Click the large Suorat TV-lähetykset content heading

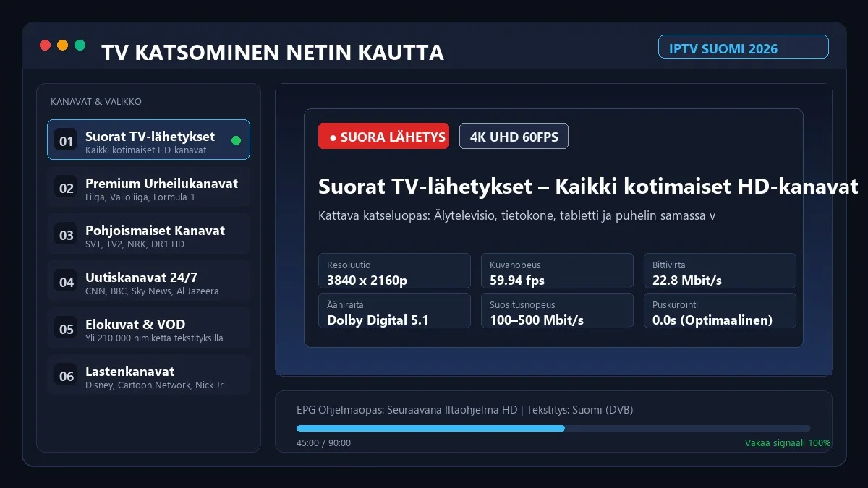(588, 187)
